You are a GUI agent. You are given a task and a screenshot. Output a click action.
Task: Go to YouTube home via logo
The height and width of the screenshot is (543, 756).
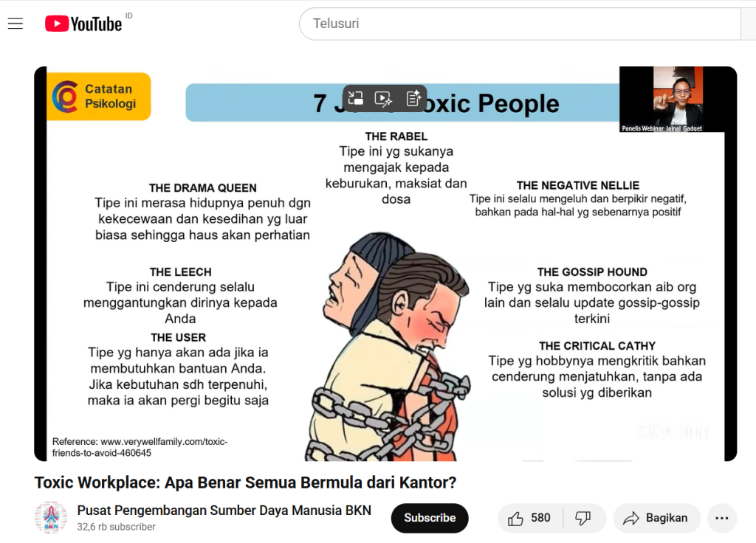tap(83, 24)
